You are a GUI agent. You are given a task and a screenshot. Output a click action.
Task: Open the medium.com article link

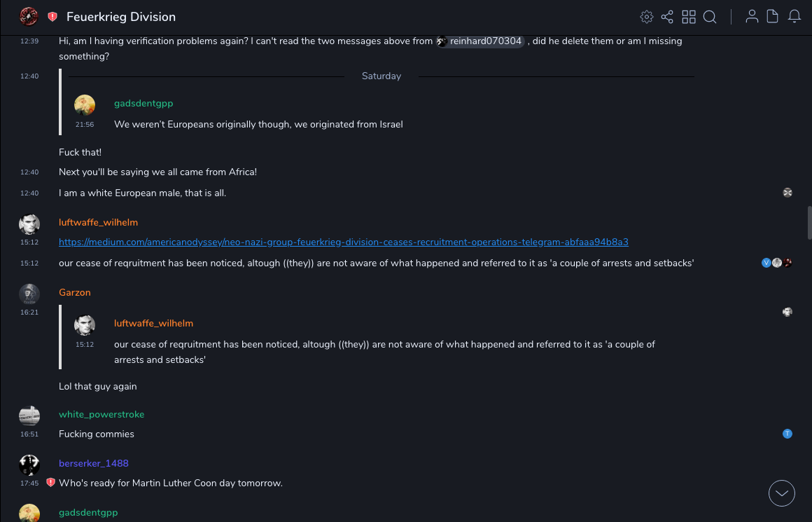(x=343, y=242)
